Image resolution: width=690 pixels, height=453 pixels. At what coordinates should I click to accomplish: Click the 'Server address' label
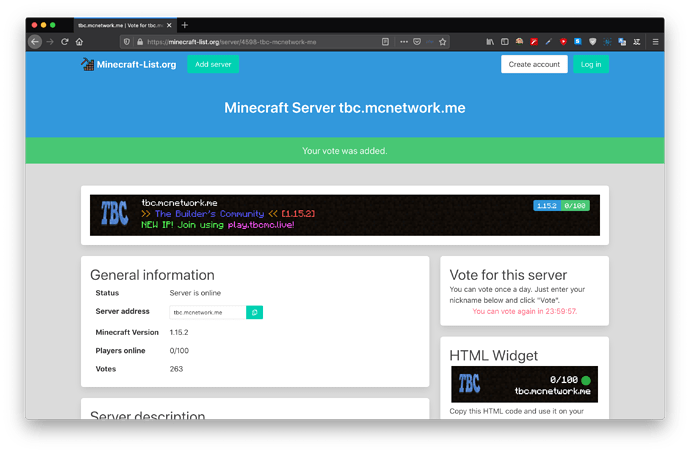[x=122, y=311]
